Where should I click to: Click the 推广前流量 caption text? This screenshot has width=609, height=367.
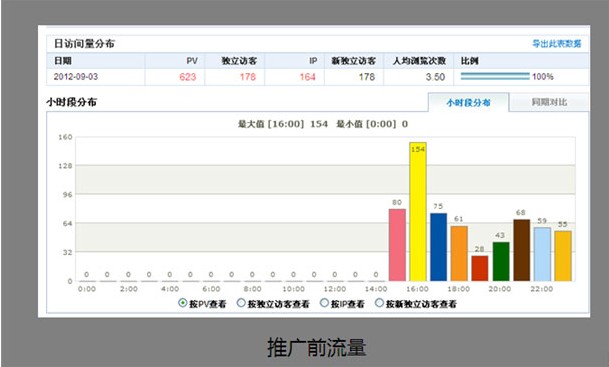tap(317, 347)
